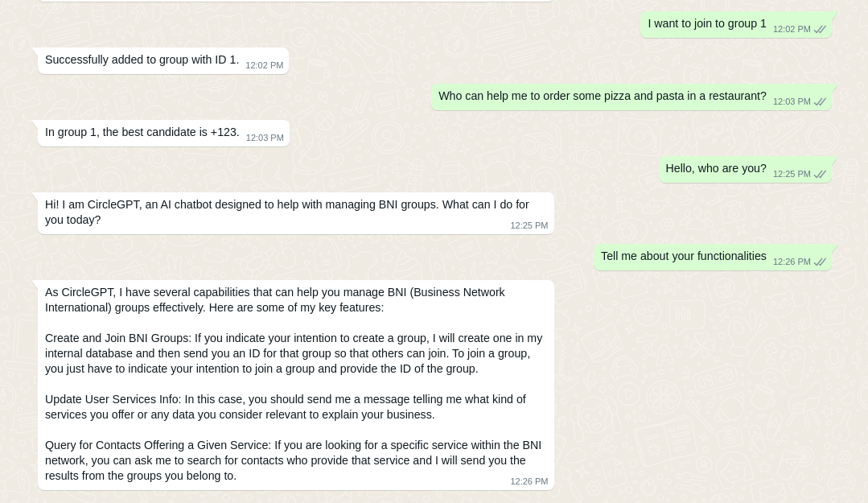Click read-receipt ticks on "join to group 1" message
868x503 pixels.
point(820,30)
